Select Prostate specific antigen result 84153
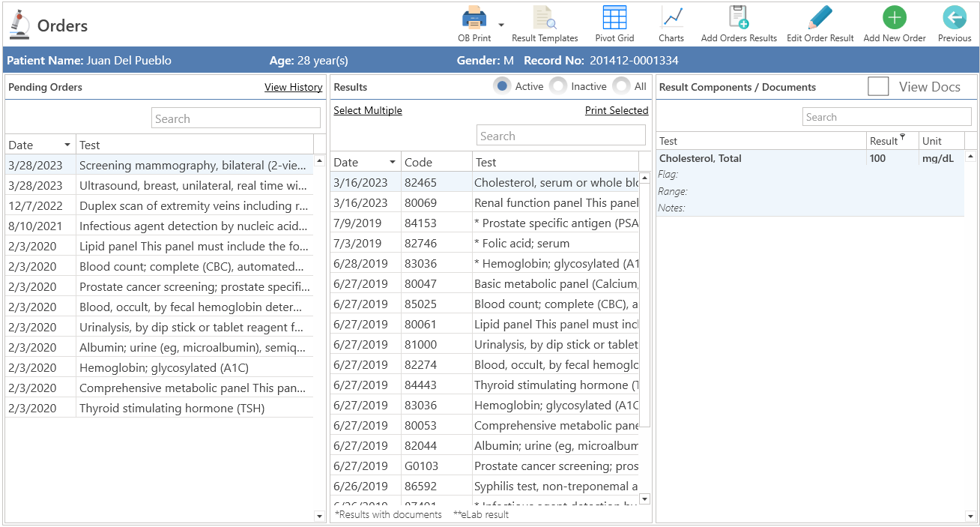This screenshot has width=980, height=527. 485,223
